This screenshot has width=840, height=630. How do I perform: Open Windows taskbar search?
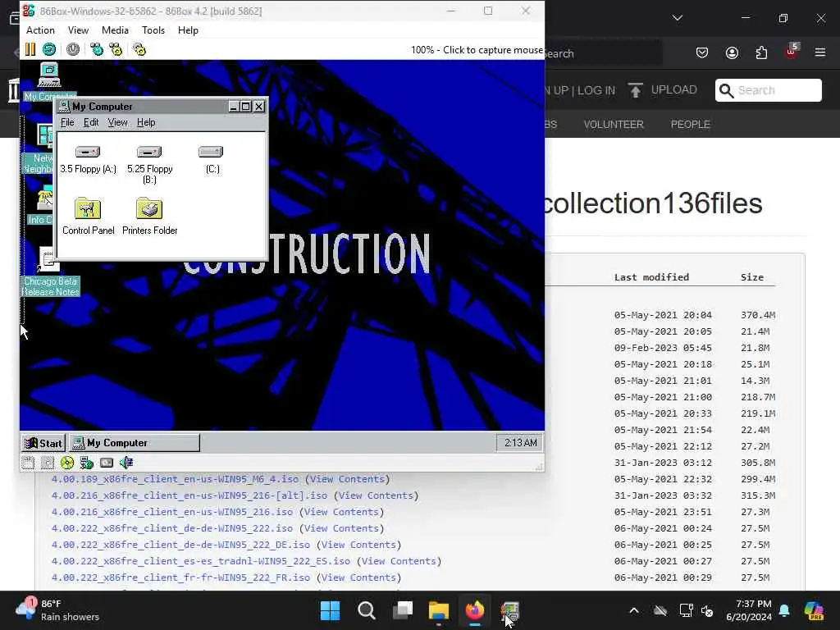click(x=367, y=610)
